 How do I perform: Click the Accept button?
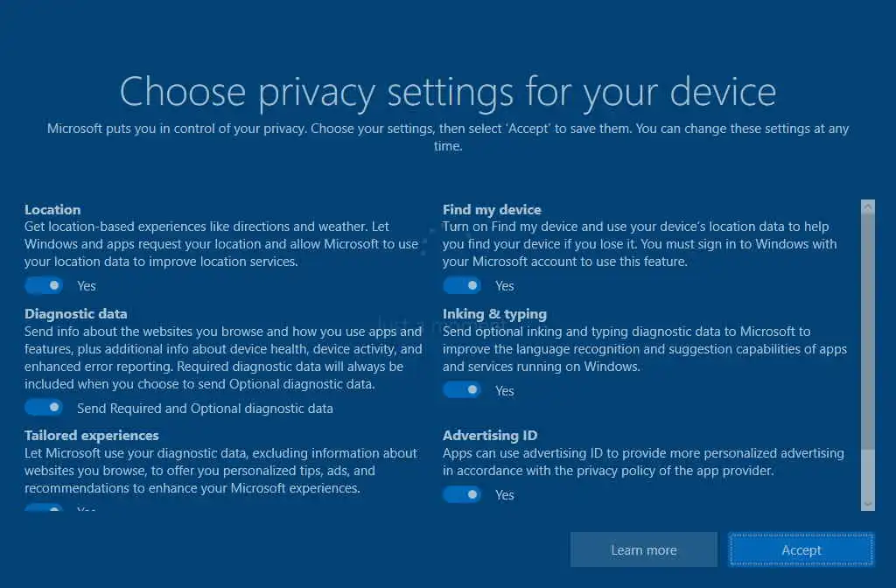pyautogui.click(x=801, y=550)
